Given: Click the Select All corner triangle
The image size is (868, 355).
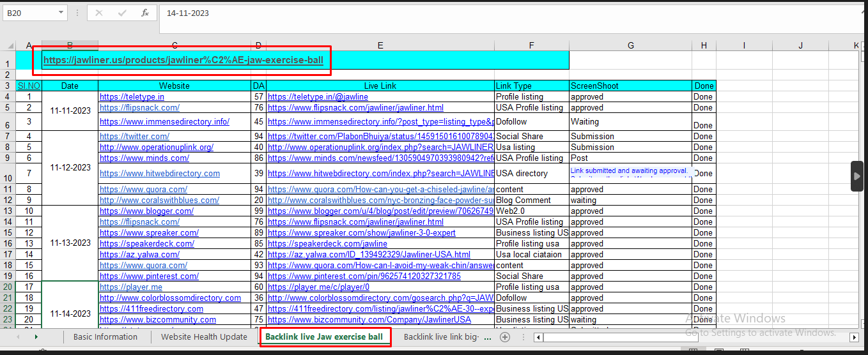Looking at the screenshot, I should pos(9,45).
